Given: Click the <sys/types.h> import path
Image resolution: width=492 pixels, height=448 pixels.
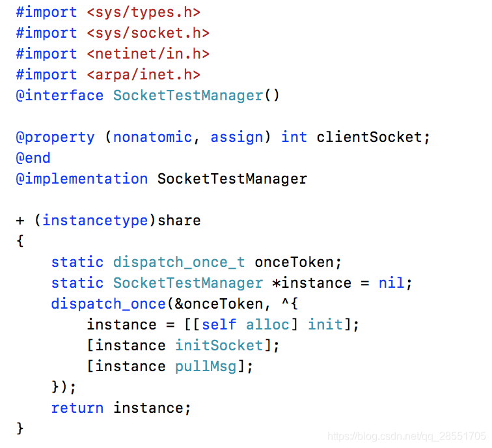Looking at the screenshot, I should [x=143, y=12].
